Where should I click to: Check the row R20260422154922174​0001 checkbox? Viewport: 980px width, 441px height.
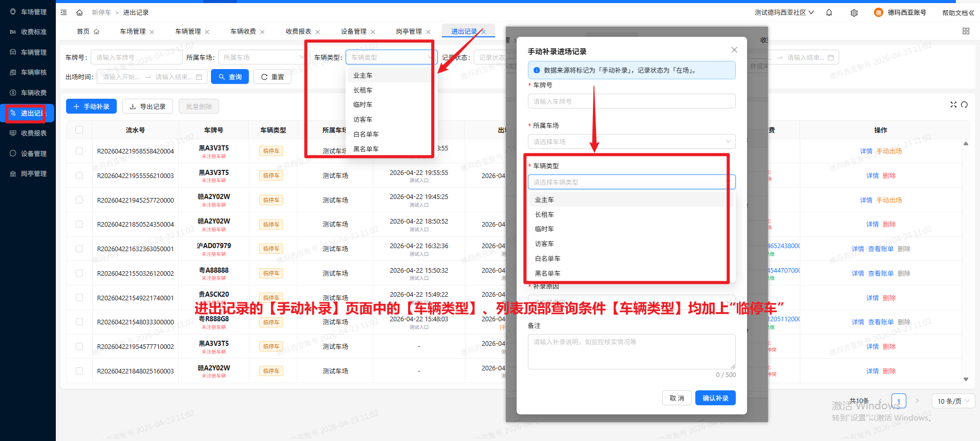click(79, 298)
